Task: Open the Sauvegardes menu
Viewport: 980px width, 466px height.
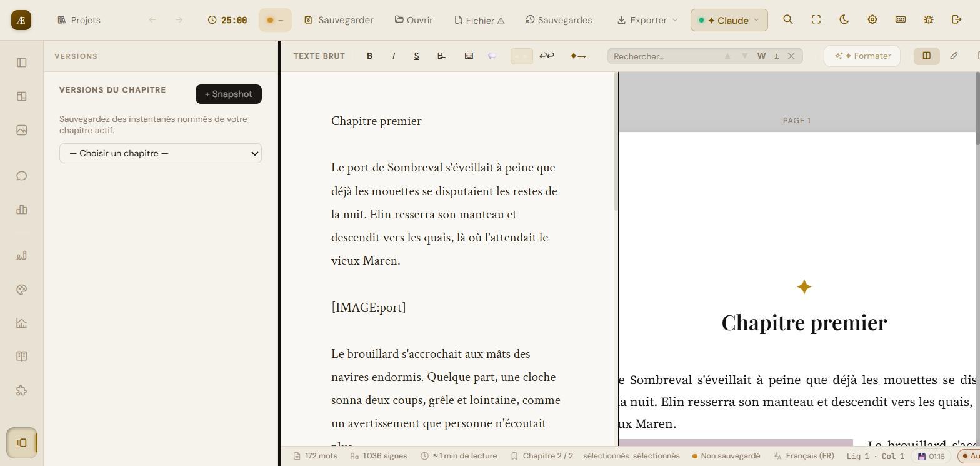Action: click(x=559, y=20)
